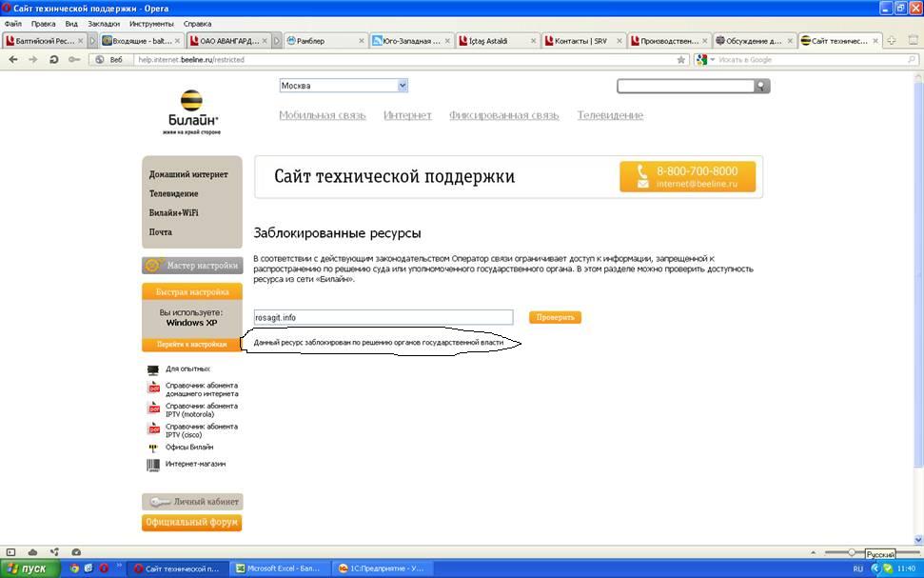924x578 pixels.
Task: Click the site search magnifier button
Action: pos(762,86)
